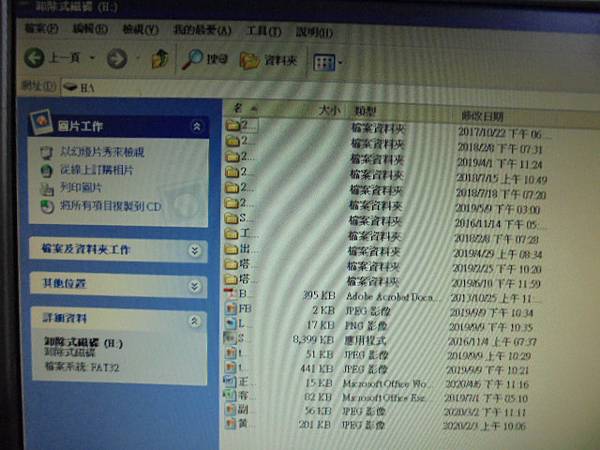Click the 圖片工作 panel picture icon

[x=41, y=122]
